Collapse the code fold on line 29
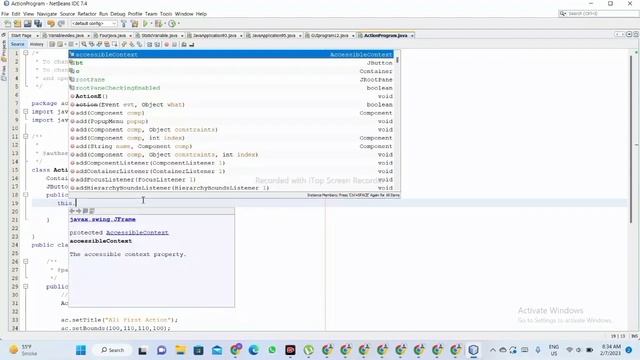 click(25, 287)
